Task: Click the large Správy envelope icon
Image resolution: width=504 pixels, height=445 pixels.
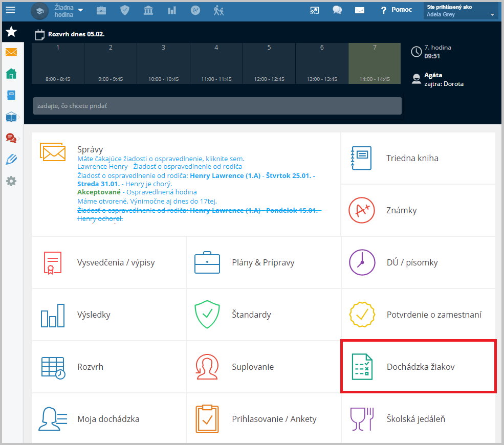Action: [53, 151]
